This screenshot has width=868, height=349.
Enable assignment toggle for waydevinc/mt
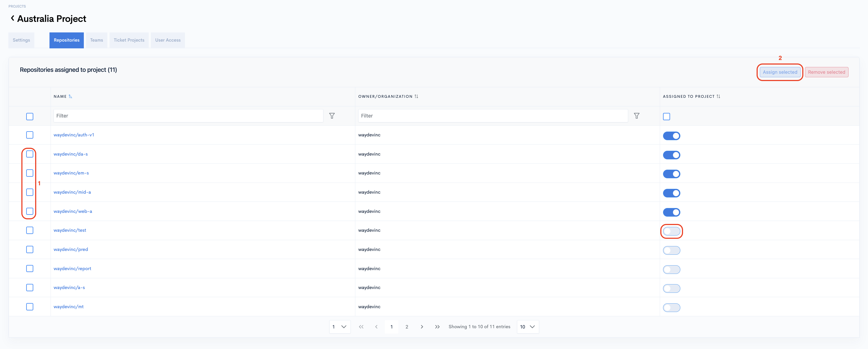(672, 308)
